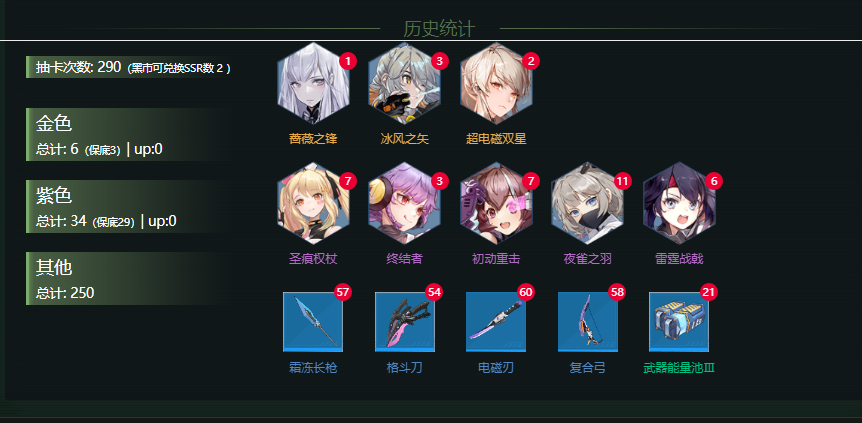
Task: Click the 其他 total panel
Action: pos(128,278)
